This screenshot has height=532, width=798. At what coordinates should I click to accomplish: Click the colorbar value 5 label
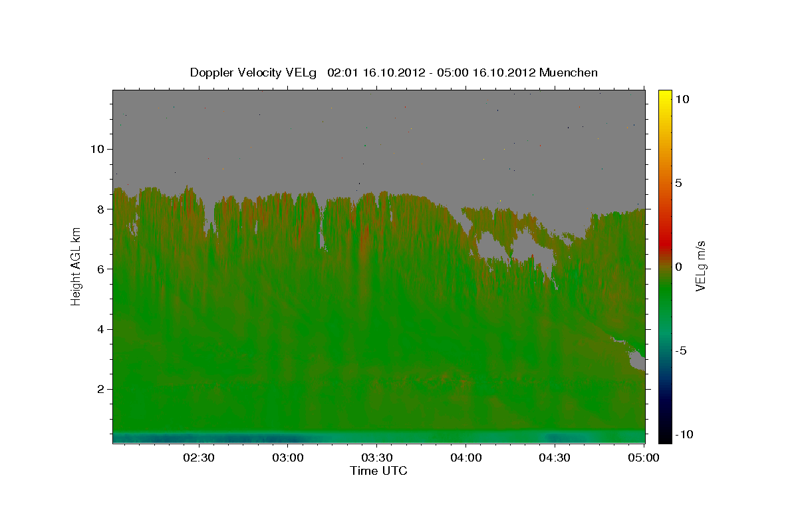click(x=678, y=183)
